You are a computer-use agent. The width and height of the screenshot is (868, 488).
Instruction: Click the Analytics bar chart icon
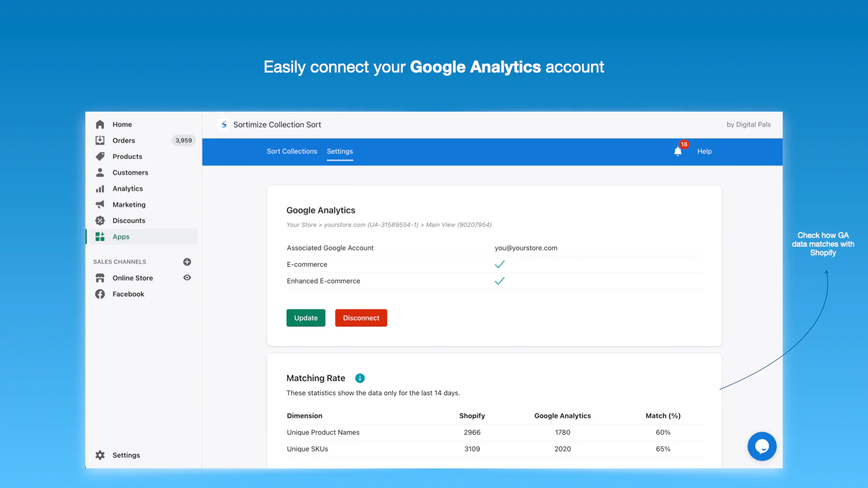100,189
